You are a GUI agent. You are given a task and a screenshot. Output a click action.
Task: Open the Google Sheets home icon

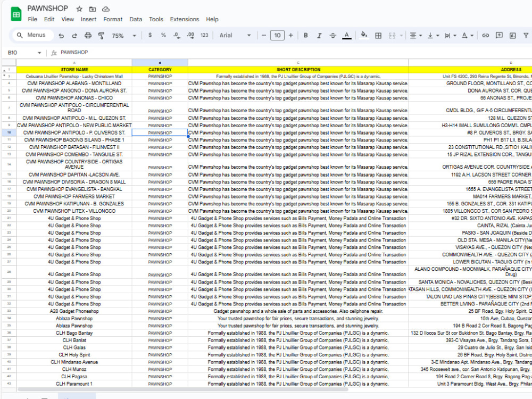click(16, 14)
